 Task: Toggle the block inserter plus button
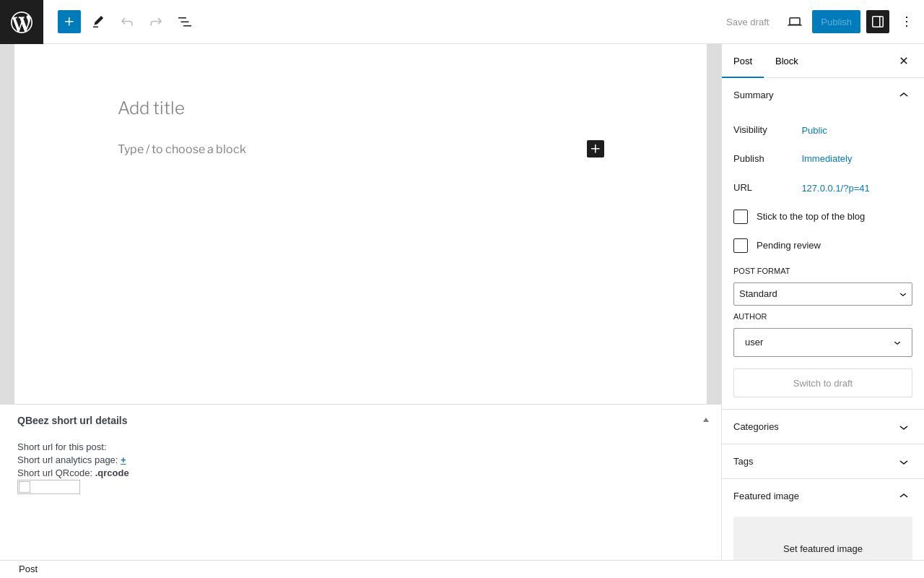click(x=69, y=22)
